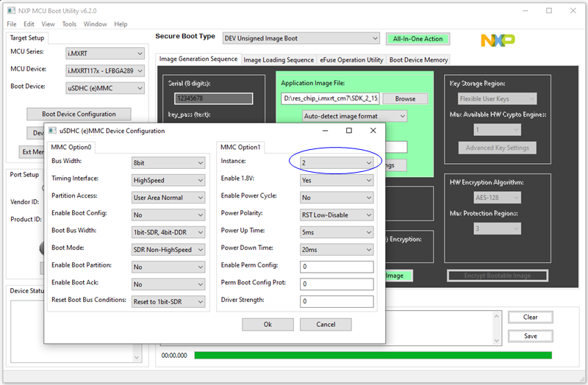Open the Enable Boot Partition dropdown
Screen dimensions: 588x385
point(168,267)
